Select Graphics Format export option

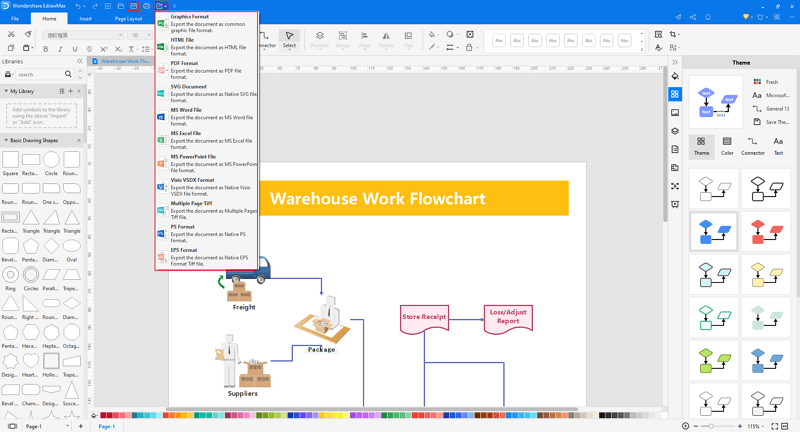click(207, 23)
